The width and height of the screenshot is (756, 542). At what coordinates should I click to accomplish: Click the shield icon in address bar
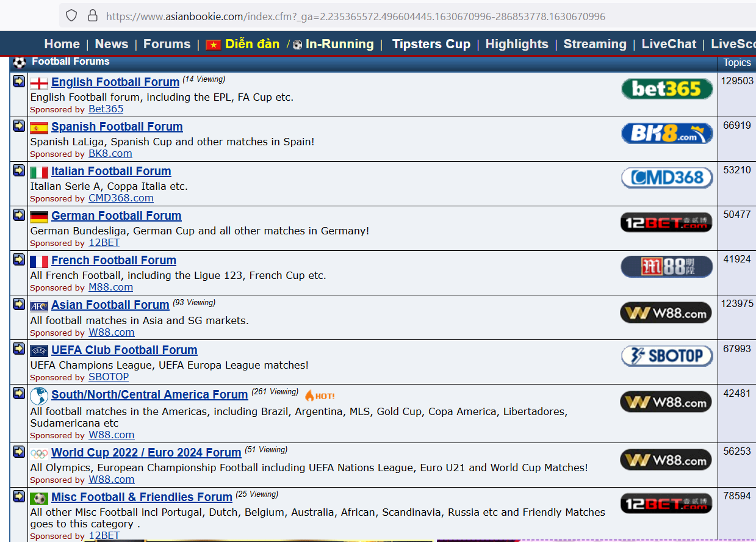coord(71,16)
